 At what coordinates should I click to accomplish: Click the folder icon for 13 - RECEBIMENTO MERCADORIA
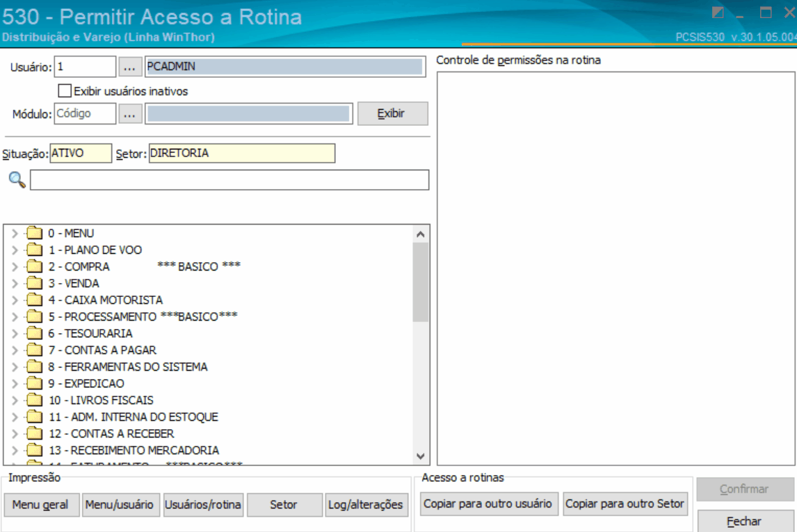[x=35, y=450]
